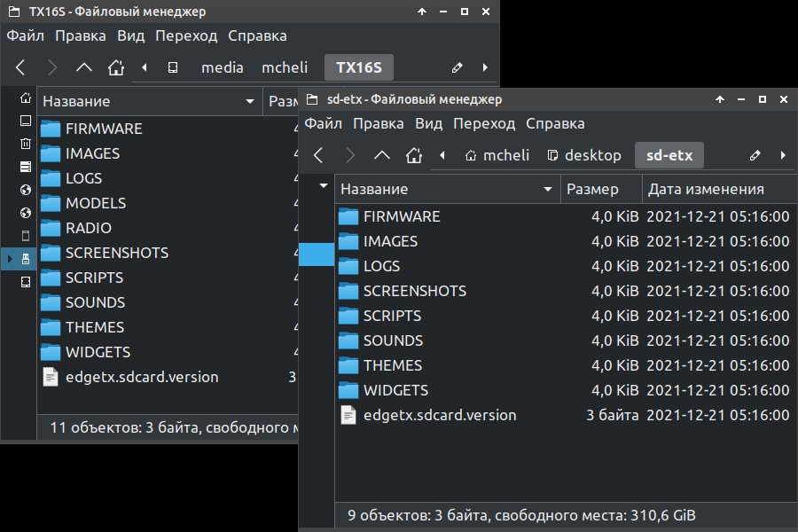Screen dimensions: 798x532
Task: Click TX16S path button
Action: coord(359,67)
